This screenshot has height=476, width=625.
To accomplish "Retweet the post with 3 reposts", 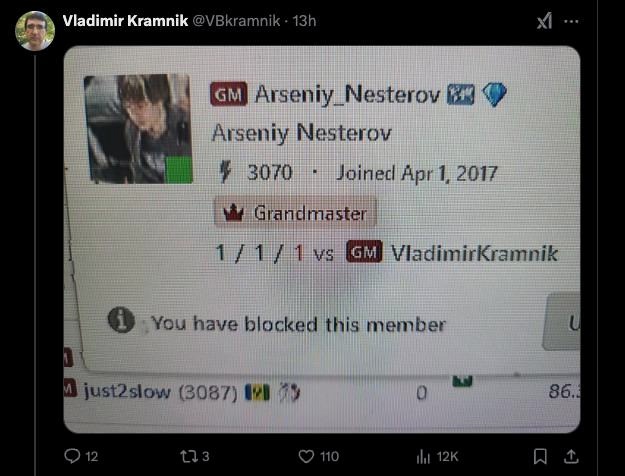I will pyautogui.click(x=195, y=456).
